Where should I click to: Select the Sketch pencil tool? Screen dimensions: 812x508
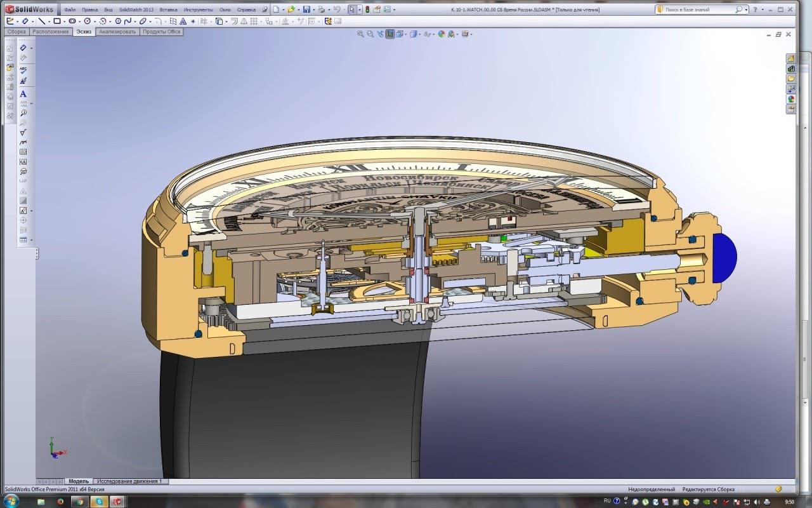coord(10,21)
